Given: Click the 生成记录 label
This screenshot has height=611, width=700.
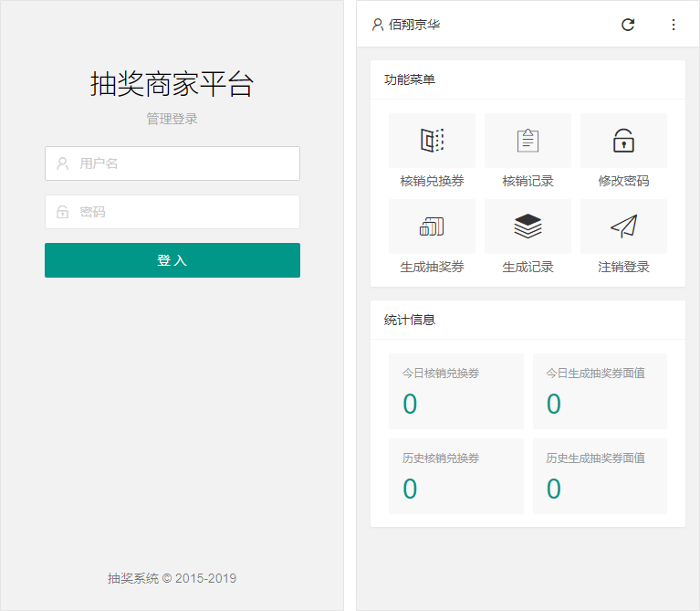Looking at the screenshot, I should (528, 267).
